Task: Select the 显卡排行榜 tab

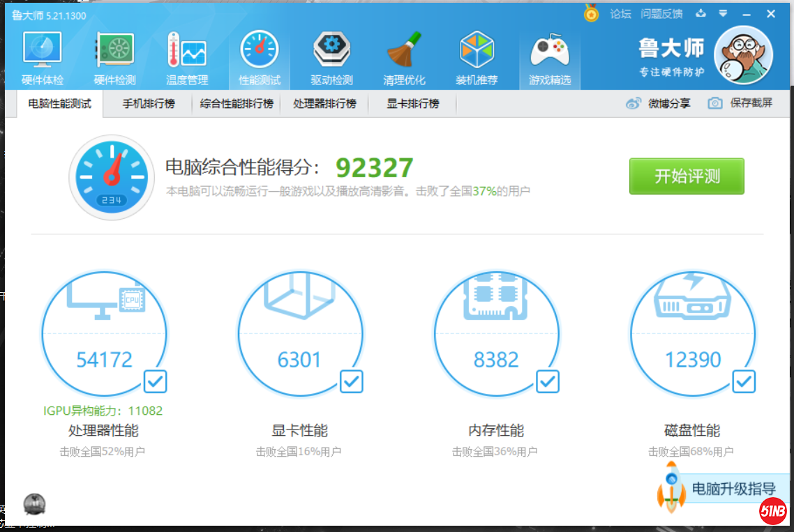Action: click(x=413, y=104)
